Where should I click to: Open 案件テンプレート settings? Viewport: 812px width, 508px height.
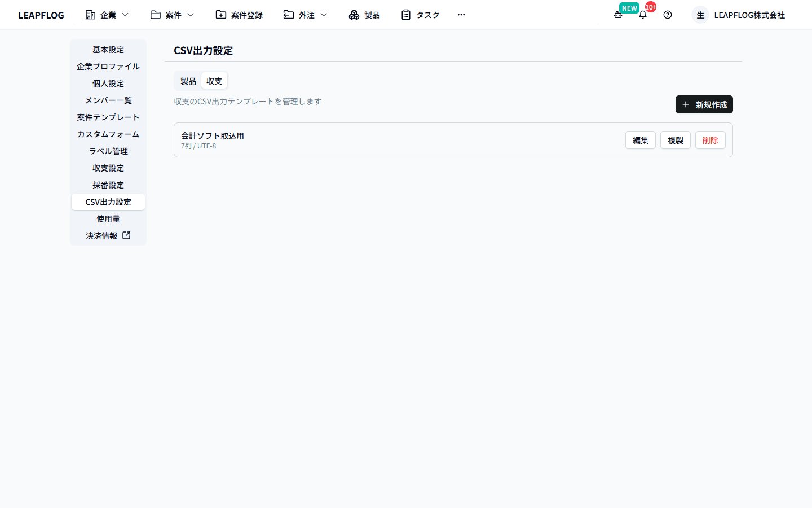click(x=108, y=117)
